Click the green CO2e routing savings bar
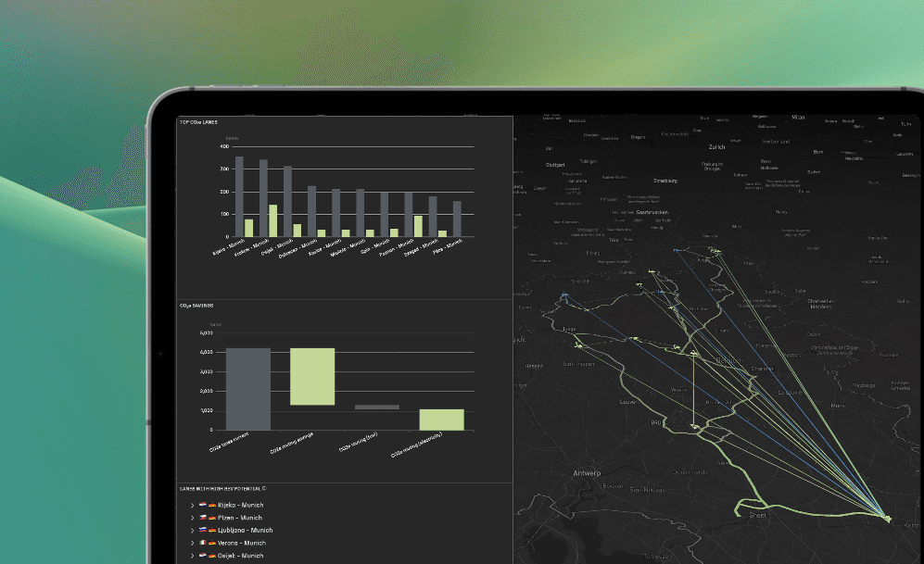 point(312,376)
